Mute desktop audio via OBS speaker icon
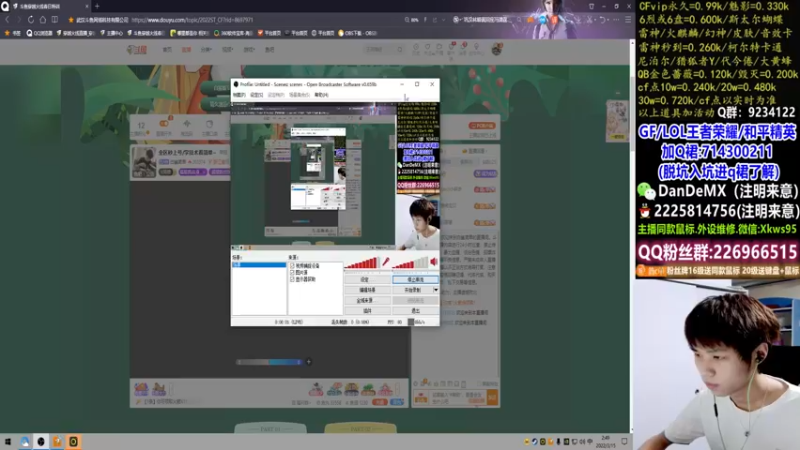 point(434,262)
